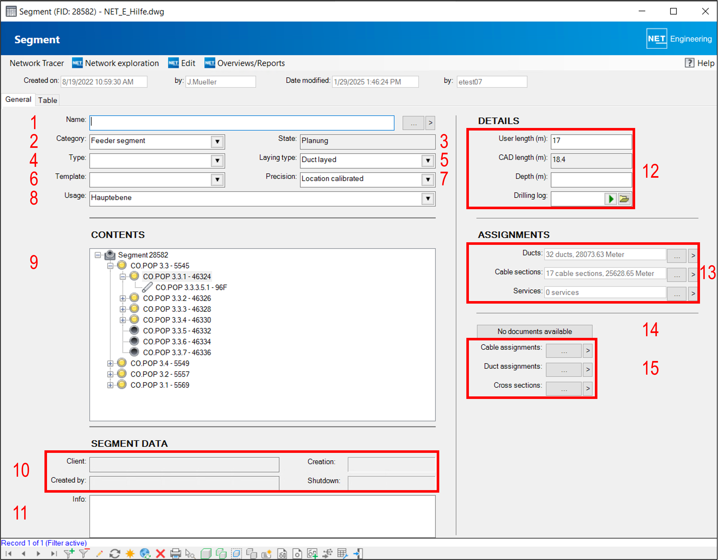The width and height of the screenshot is (728, 560).
Task: Open the Network exploration menu
Action: (116, 63)
